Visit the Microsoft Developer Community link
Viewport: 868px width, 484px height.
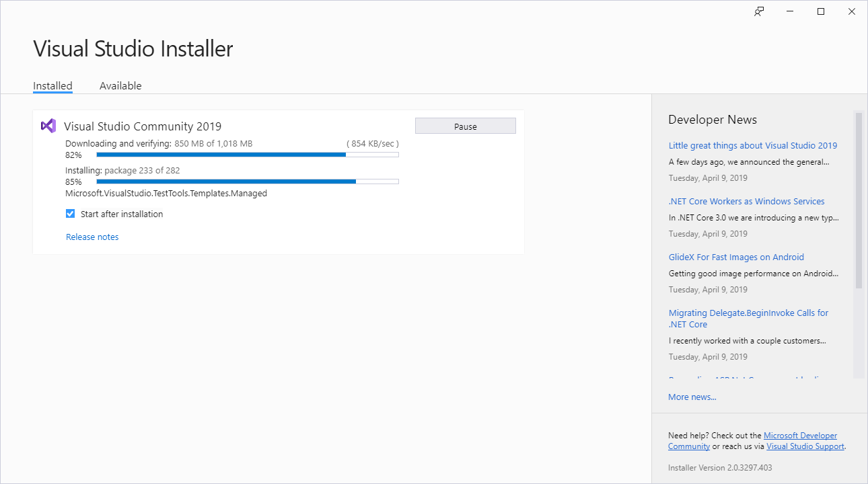coord(800,435)
